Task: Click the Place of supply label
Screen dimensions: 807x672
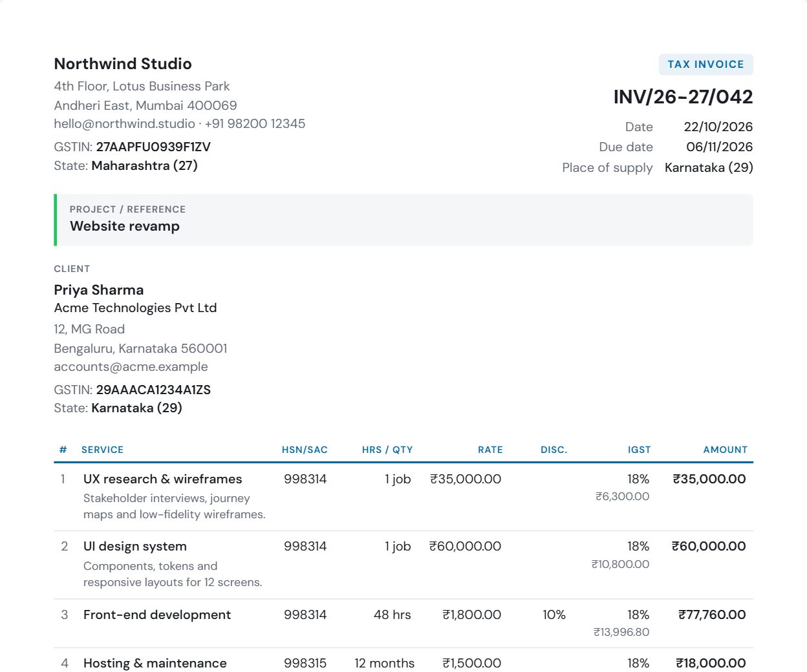Action: point(607,167)
